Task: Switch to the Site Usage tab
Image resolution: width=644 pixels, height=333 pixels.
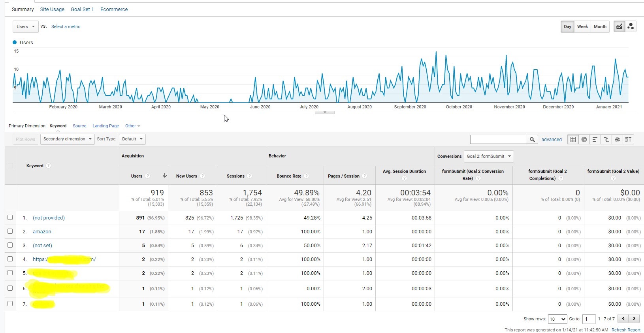Action: click(52, 9)
